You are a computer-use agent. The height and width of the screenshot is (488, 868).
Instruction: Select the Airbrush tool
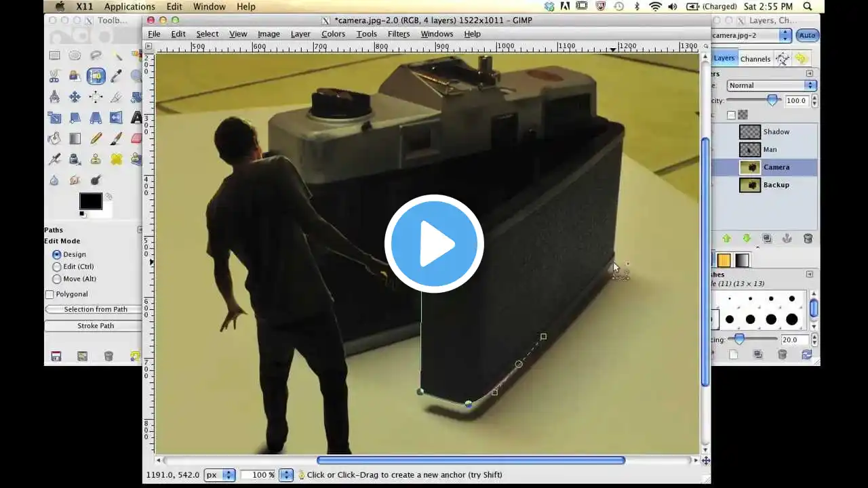54,159
